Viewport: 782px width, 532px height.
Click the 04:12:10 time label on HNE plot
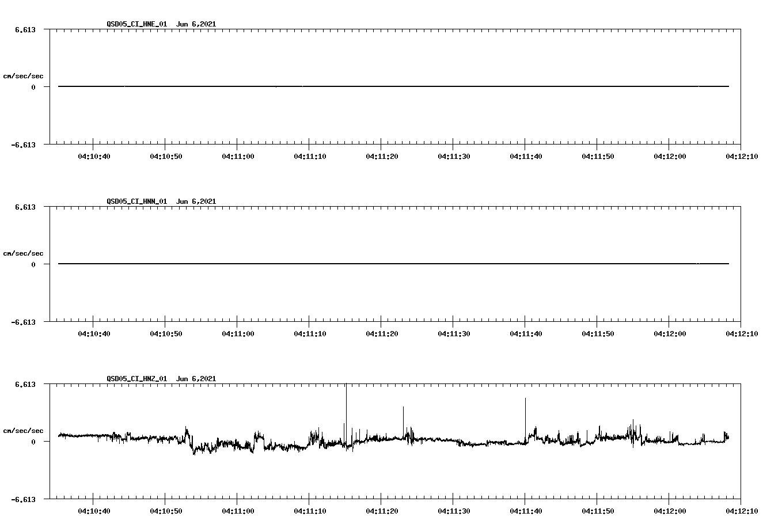tap(742, 156)
